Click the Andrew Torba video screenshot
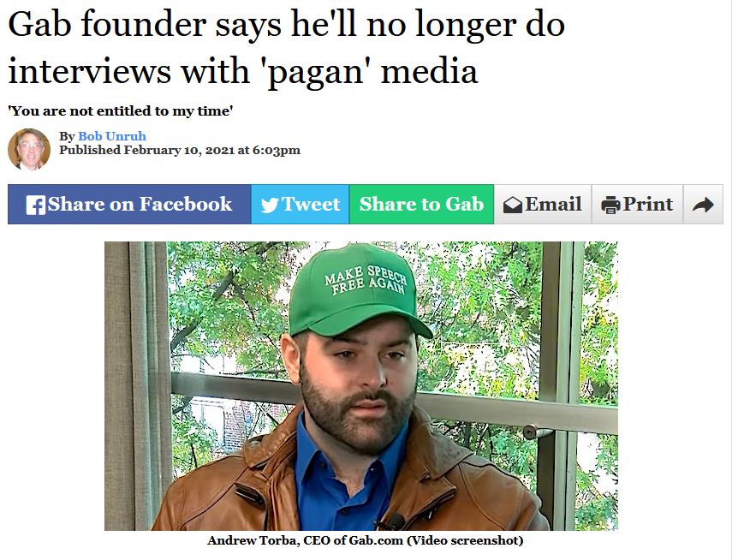732x560 pixels. tap(361, 386)
